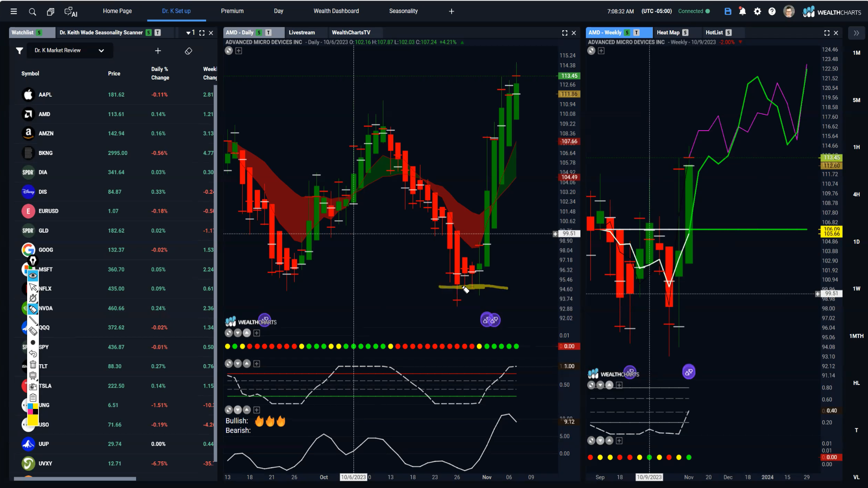Toggle S link badge on Watchlist tab

(39, 33)
